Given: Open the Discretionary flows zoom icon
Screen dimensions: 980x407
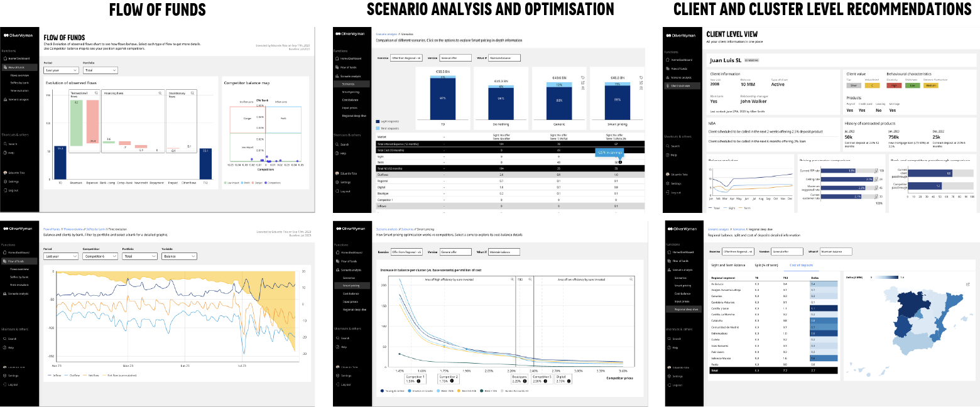Looking at the screenshot, I should pyautogui.click(x=193, y=92).
